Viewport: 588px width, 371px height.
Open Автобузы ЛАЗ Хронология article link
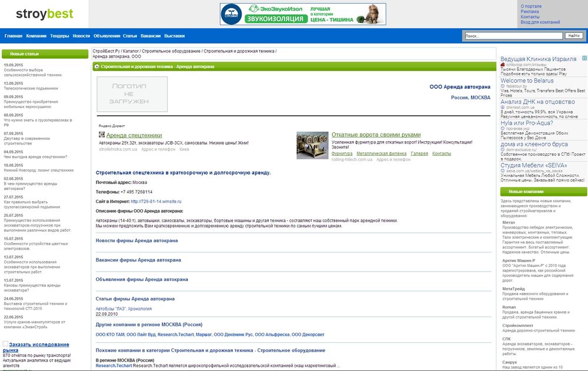point(123,309)
